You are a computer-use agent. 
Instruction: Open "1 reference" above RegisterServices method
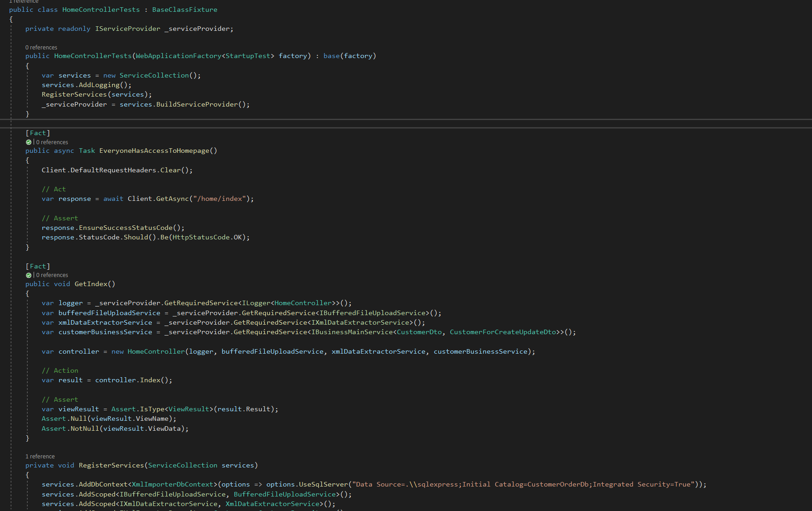[40, 456]
